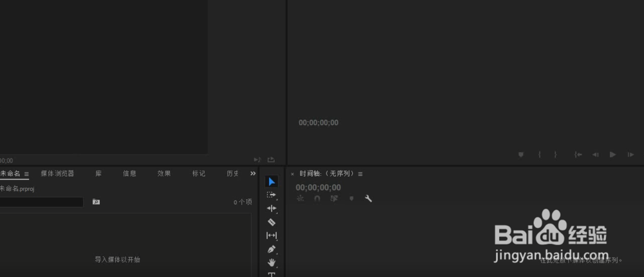Click the 0 个项 item count
The width and height of the screenshot is (644, 277).
(243, 202)
